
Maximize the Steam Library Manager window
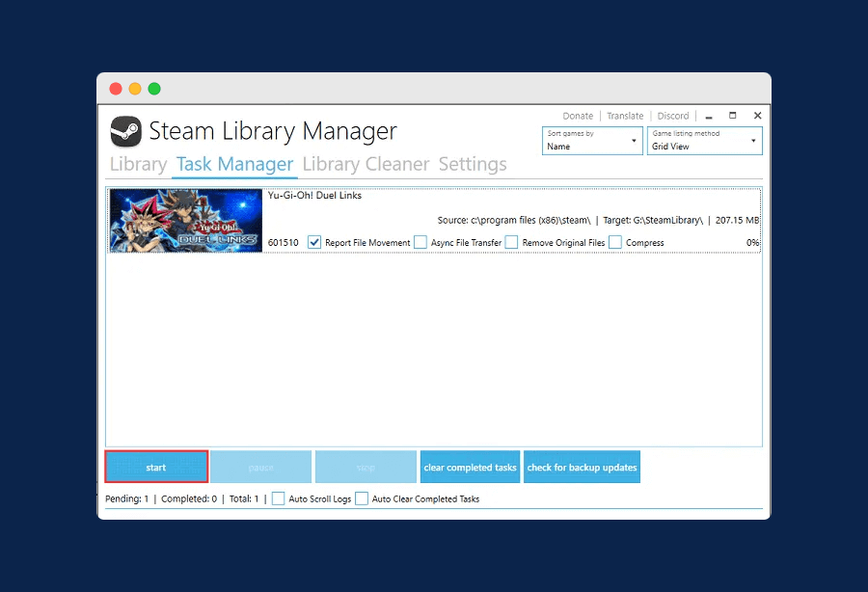[x=733, y=116]
